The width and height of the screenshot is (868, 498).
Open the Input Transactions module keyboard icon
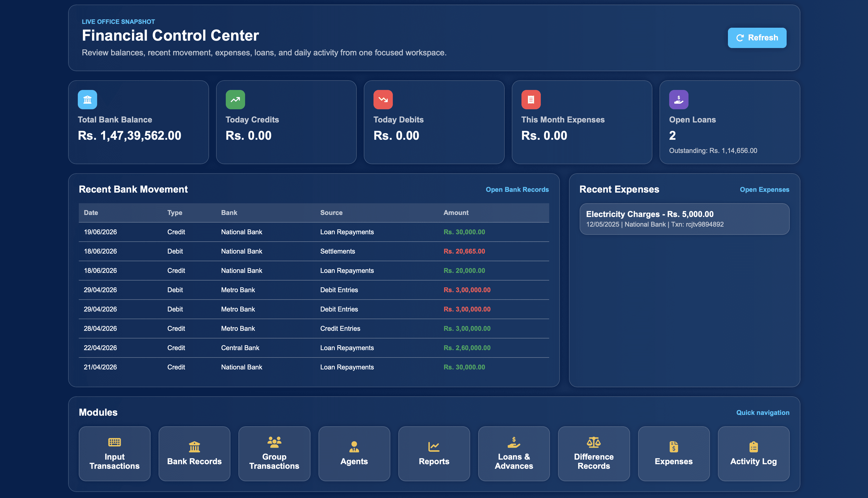tap(114, 442)
